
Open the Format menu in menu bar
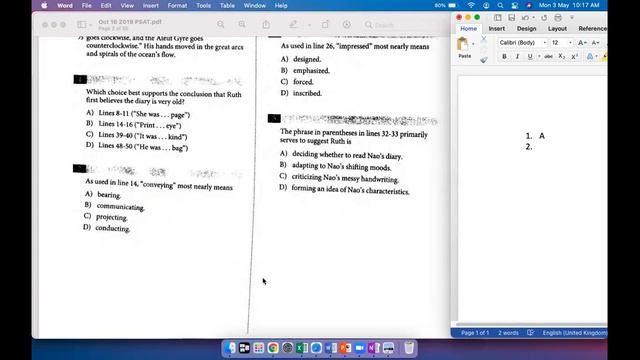(177, 6)
